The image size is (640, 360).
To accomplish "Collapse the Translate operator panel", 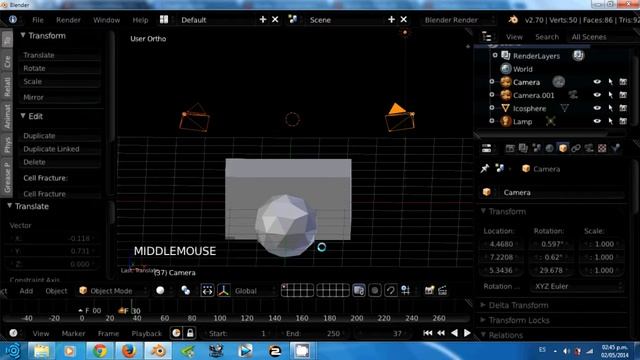I will [x=9, y=206].
